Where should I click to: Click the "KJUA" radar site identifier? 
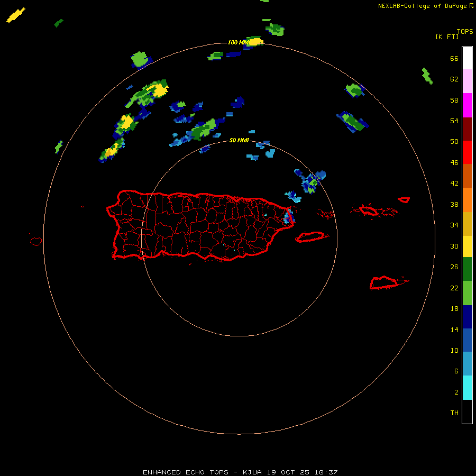click(x=252, y=472)
